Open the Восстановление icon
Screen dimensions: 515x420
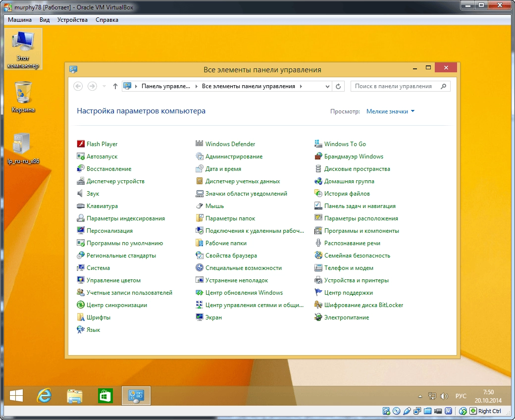(80, 169)
